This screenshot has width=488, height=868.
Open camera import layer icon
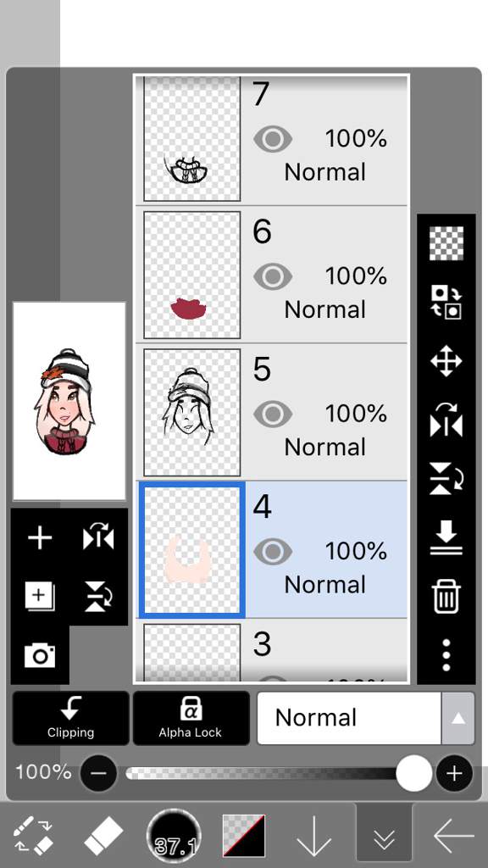click(x=40, y=655)
